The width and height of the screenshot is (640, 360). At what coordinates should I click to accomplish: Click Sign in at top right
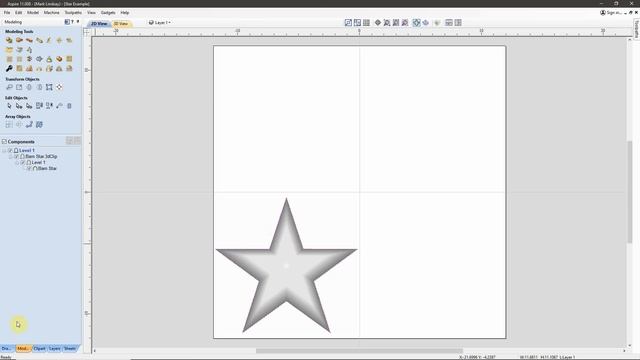pos(610,13)
